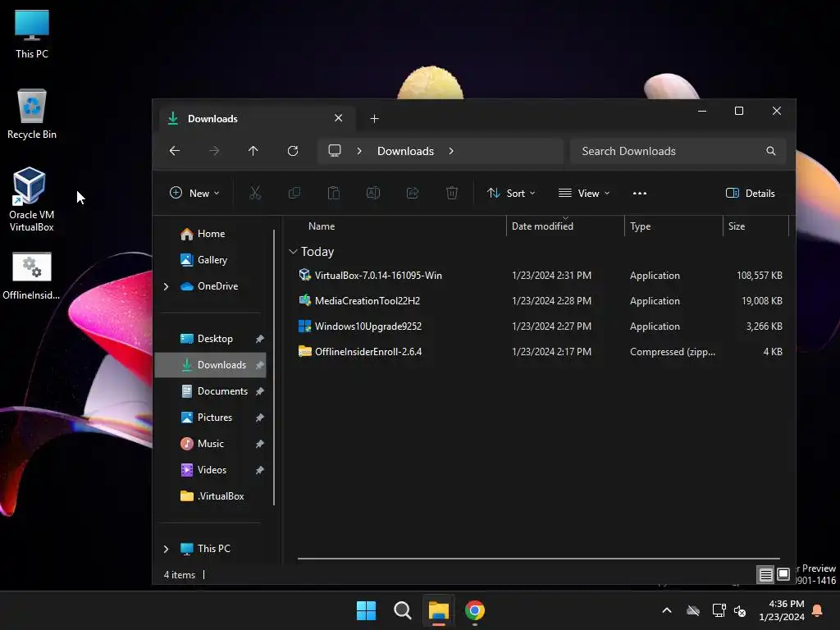The height and width of the screenshot is (630, 840).
Task: Click the notification bell in system tray
Action: tap(818, 610)
